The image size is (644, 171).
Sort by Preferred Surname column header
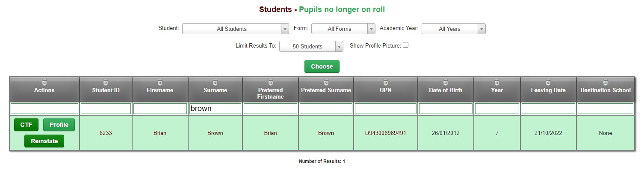click(x=326, y=90)
